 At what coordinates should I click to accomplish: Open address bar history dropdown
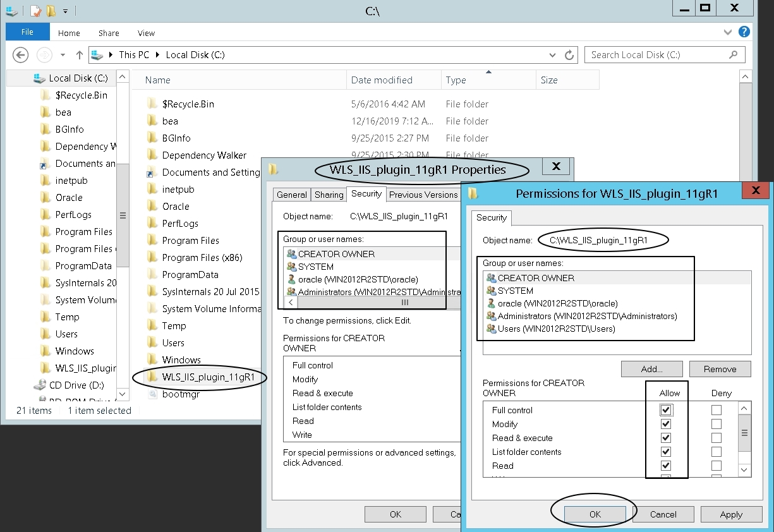(554, 55)
